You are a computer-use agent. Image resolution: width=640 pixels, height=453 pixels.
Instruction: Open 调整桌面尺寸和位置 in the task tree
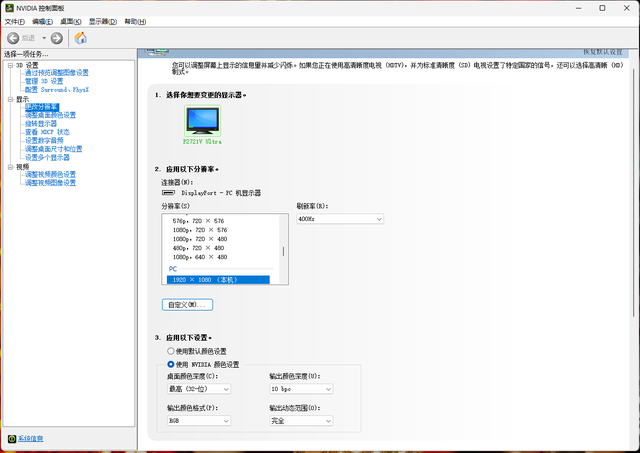tap(53, 149)
